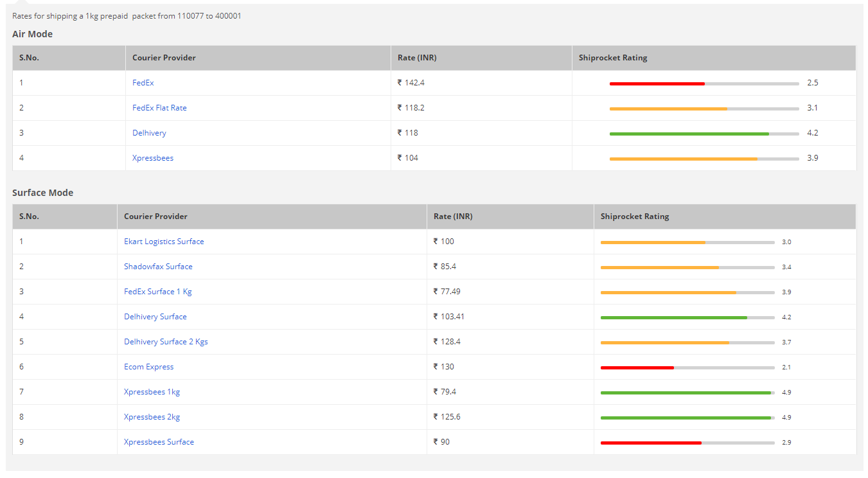This screenshot has width=868, height=478.
Task: Click rating value 4.9 for Xpressbees 1kg
Action: coord(786,393)
